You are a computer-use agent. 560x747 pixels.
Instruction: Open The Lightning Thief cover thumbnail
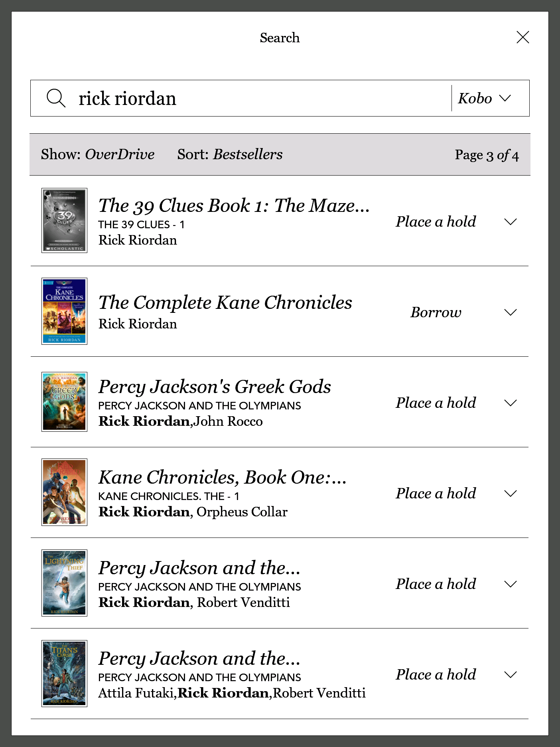pos(64,583)
